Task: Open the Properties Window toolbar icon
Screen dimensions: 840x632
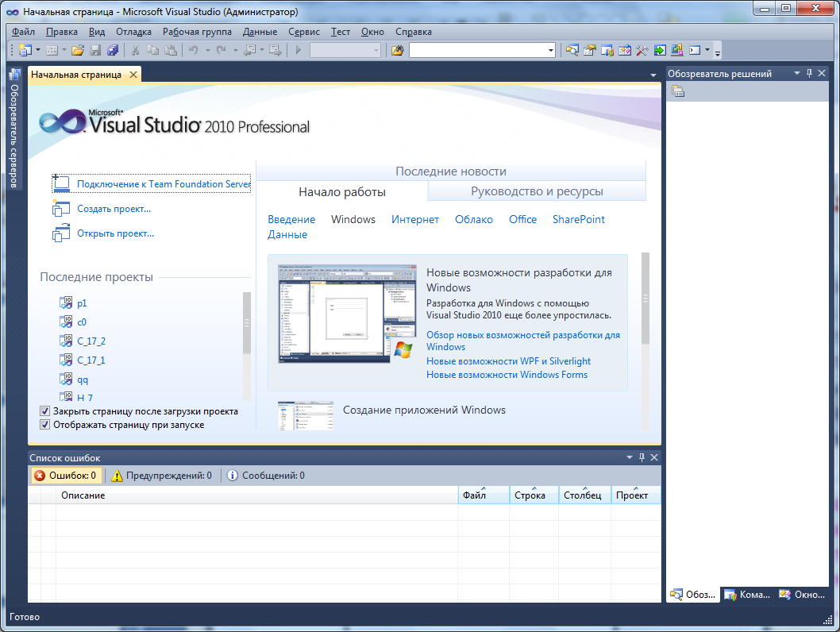Action: (x=589, y=50)
